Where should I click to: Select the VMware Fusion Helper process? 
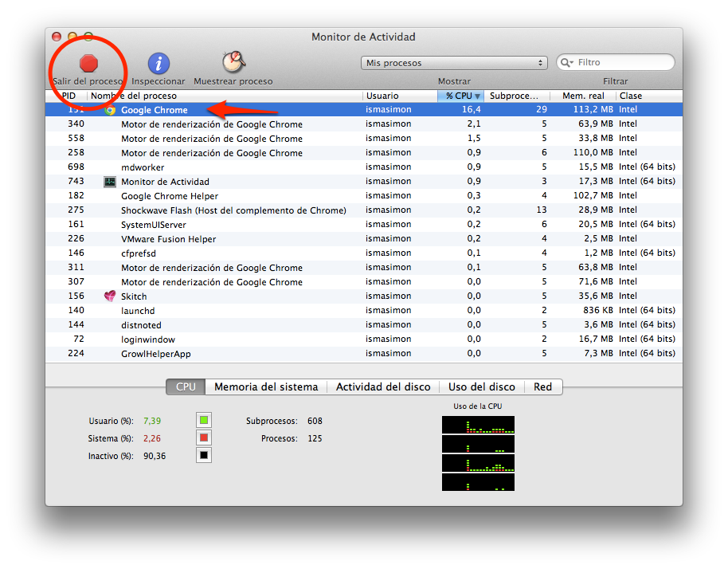tap(364, 239)
